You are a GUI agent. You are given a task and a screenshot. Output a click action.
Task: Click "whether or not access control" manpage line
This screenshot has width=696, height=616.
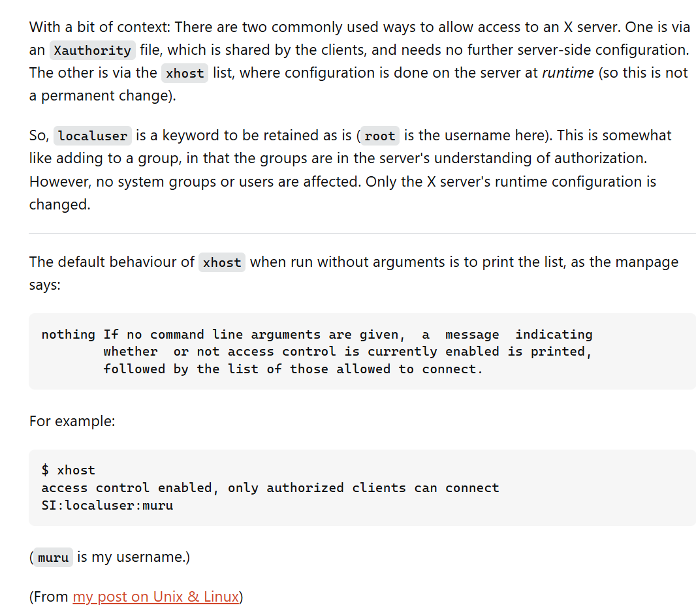pyautogui.click(x=347, y=352)
